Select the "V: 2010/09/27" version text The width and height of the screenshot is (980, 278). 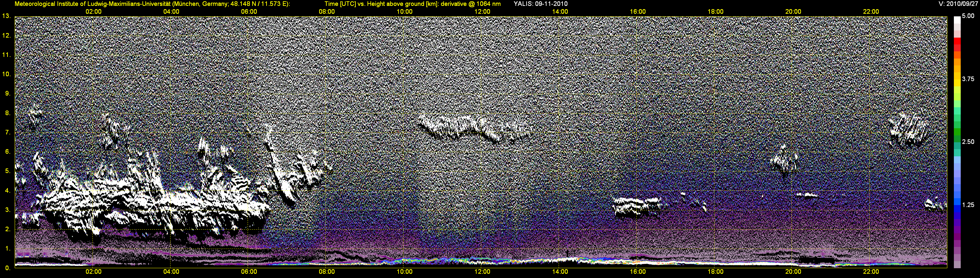pyautogui.click(x=957, y=4)
